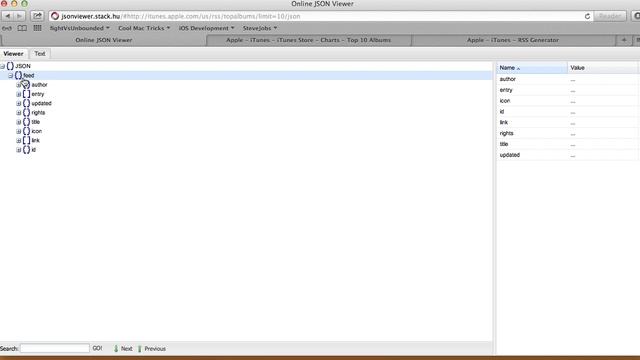Expand the updated node
This screenshot has height=360, width=640.
pos(19,104)
